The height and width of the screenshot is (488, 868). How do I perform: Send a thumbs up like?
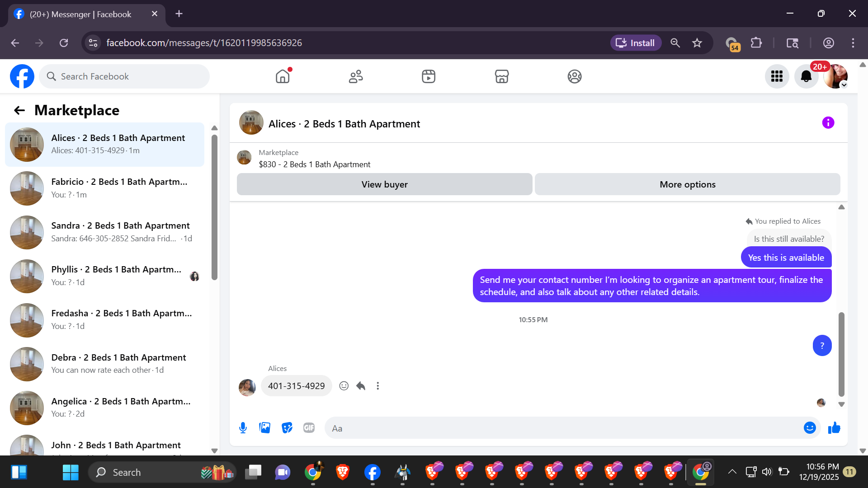point(834,427)
